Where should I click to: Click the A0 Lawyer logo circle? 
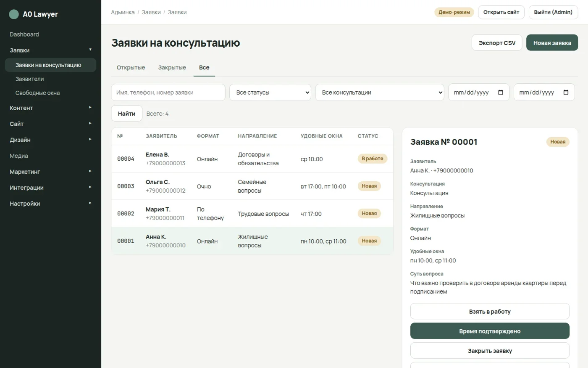[x=14, y=14]
